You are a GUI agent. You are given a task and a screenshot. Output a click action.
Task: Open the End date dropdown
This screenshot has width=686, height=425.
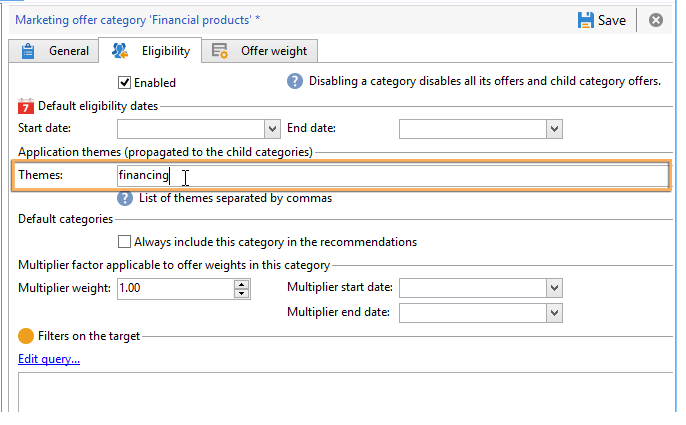tap(554, 128)
